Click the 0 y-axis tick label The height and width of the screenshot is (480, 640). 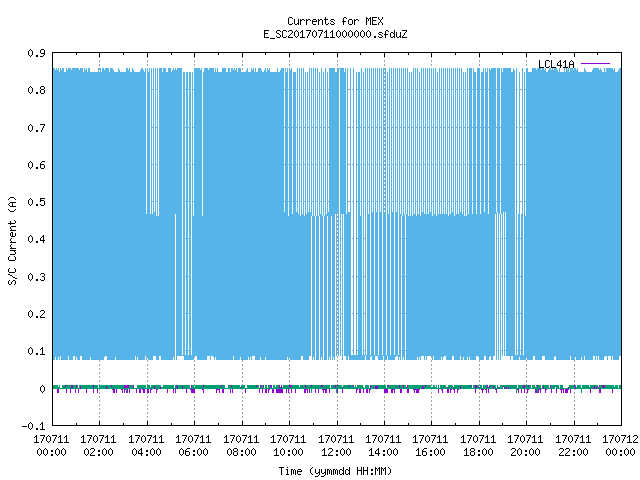pyautogui.click(x=42, y=389)
